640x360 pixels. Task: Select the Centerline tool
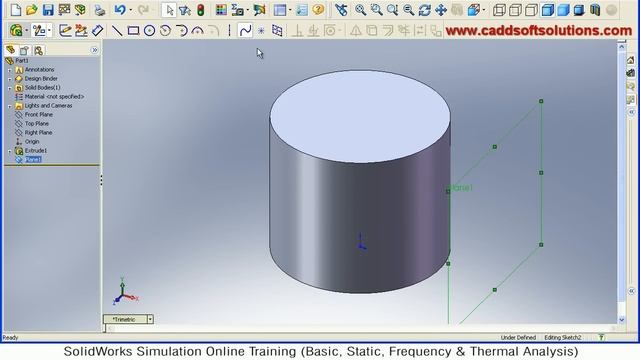(x=229, y=30)
